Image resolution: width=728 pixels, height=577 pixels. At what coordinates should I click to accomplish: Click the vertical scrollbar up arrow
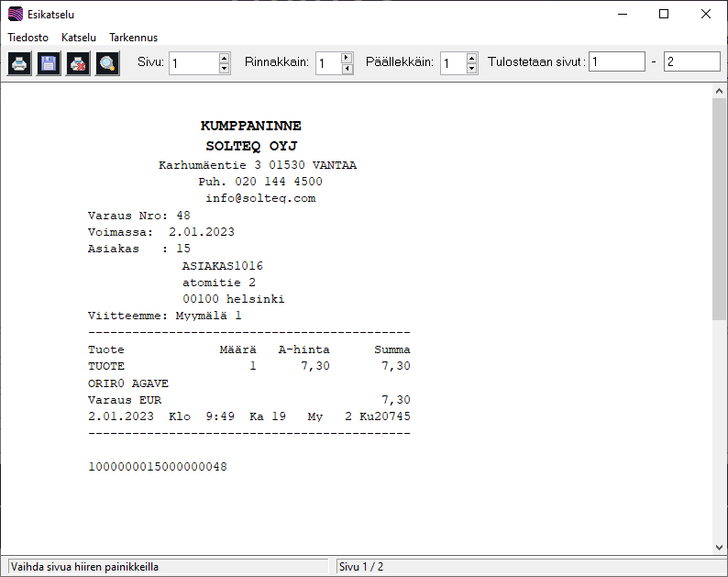720,92
